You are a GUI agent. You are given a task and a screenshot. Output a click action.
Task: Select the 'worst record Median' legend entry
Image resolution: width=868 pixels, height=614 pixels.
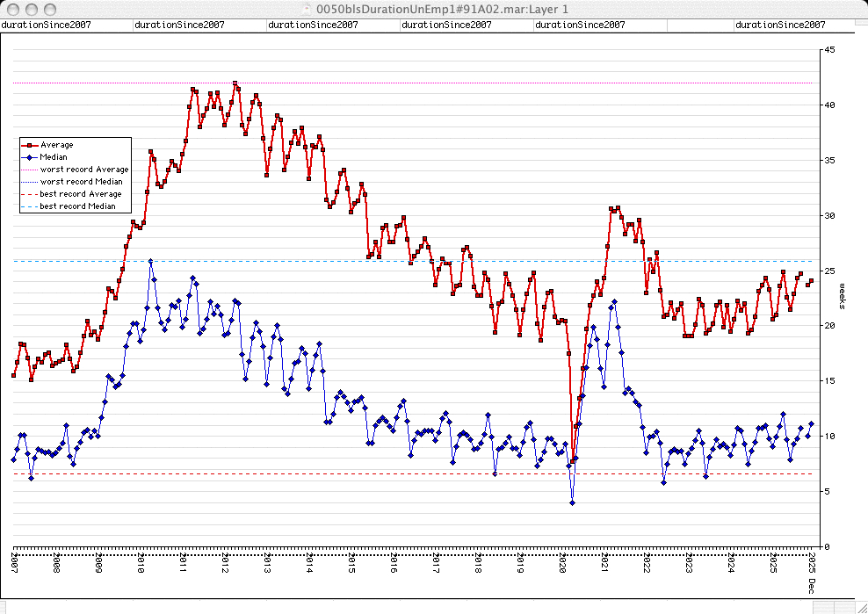[x=82, y=182]
